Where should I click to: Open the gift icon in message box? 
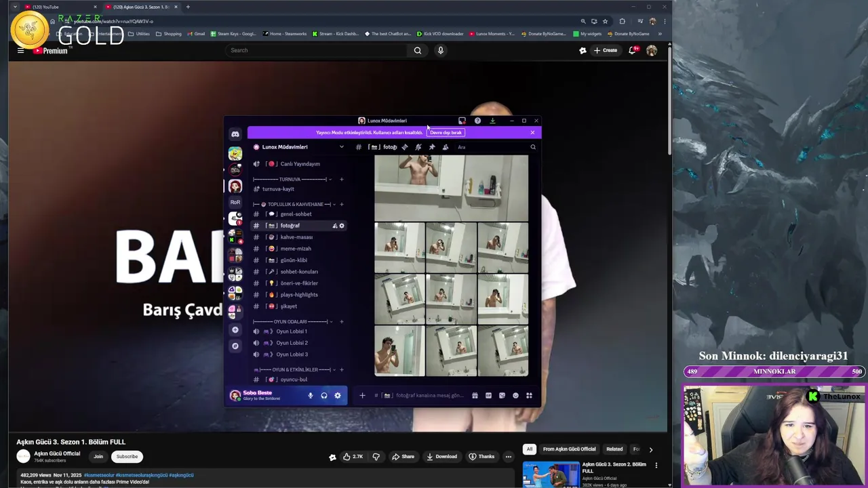[x=475, y=395]
